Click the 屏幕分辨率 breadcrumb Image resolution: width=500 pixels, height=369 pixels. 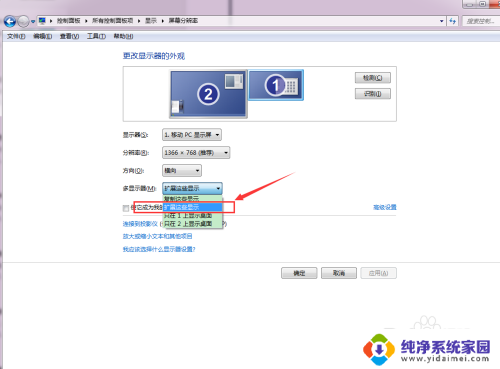[183, 21]
